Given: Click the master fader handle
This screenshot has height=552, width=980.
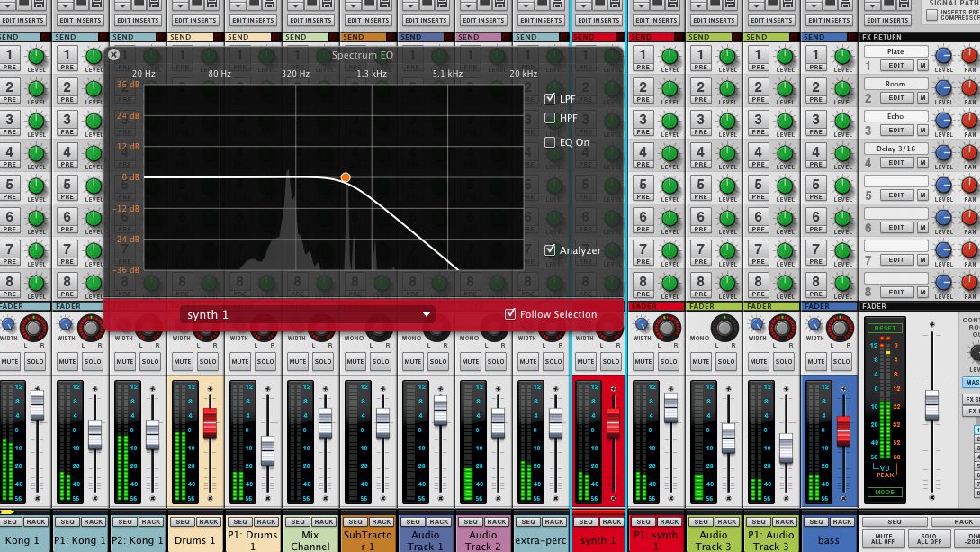Looking at the screenshot, I should coord(932,404).
